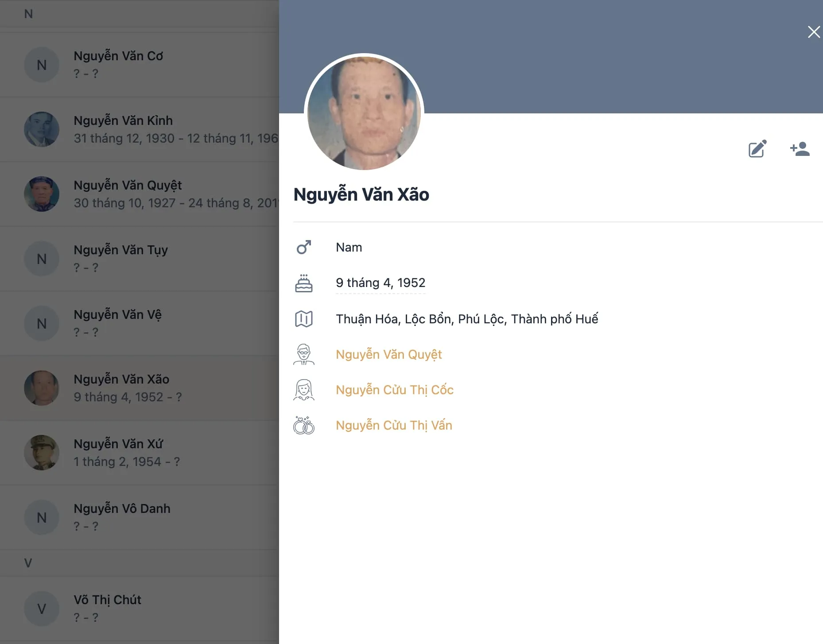Click the birthday cake icon
Screen dimensions: 823x644
pyautogui.click(x=304, y=283)
